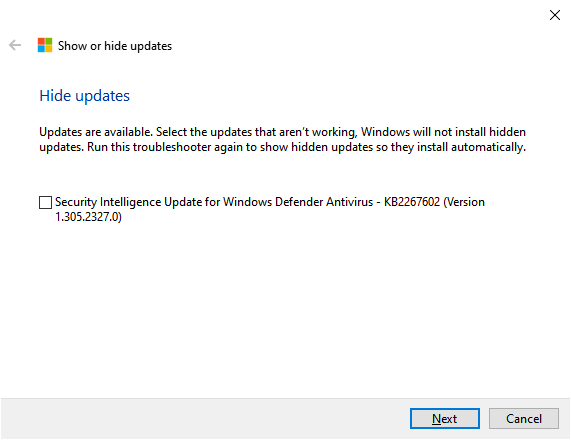Click the blue Hide updates heading
Image resolution: width=571 pixels, height=440 pixels.
[x=84, y=96]
